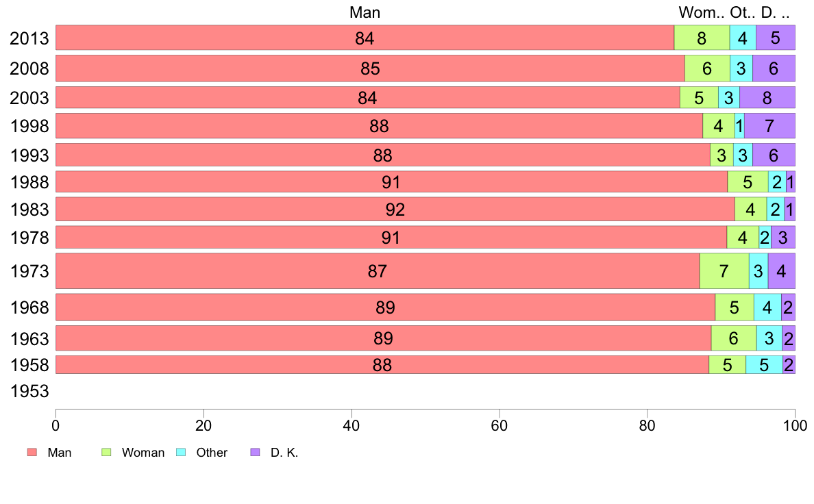Click the green Woman legend swatch

tap(106, 452)
